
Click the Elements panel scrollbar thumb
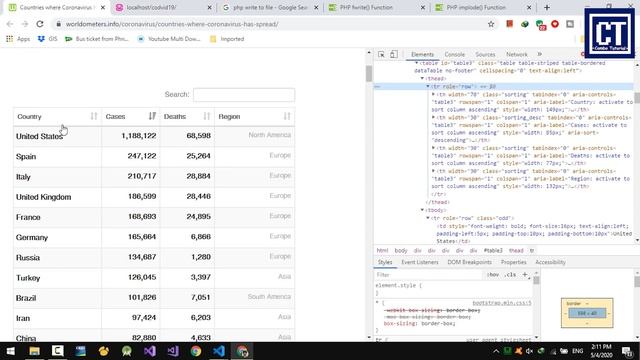coord(637,98)
